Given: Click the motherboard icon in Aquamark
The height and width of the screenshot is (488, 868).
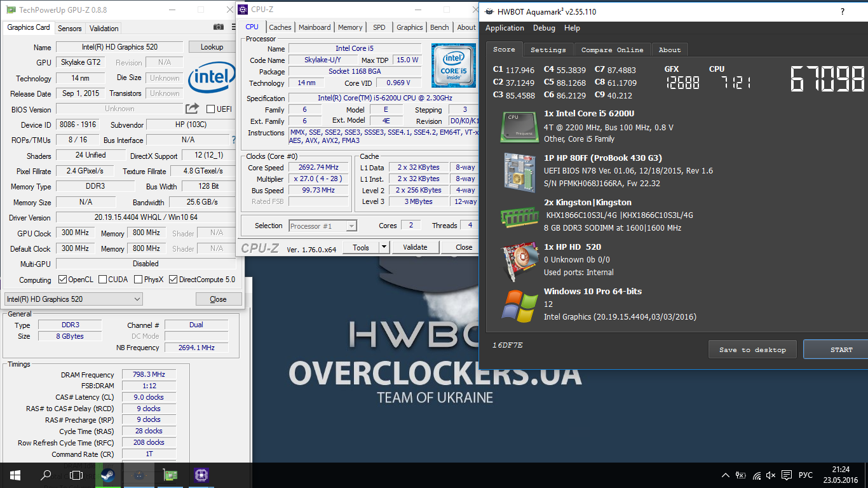Looking at the screenshot, I should click(520, 172).
